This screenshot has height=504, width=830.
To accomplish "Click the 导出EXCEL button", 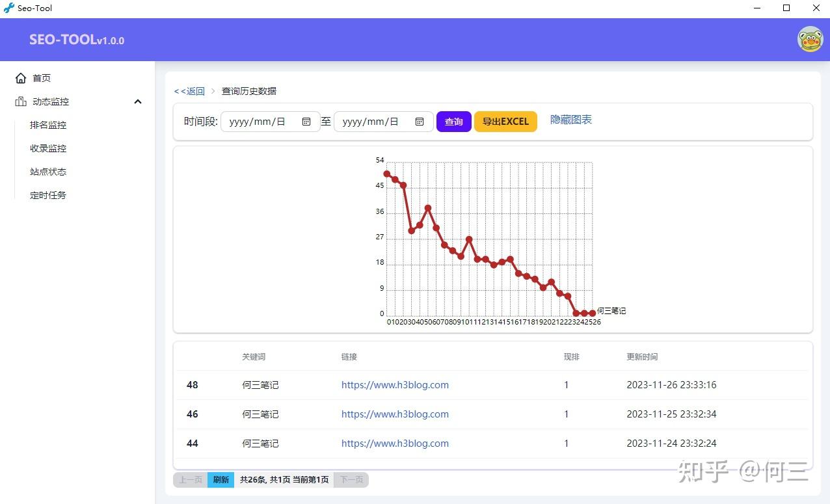I will (505, 122).
